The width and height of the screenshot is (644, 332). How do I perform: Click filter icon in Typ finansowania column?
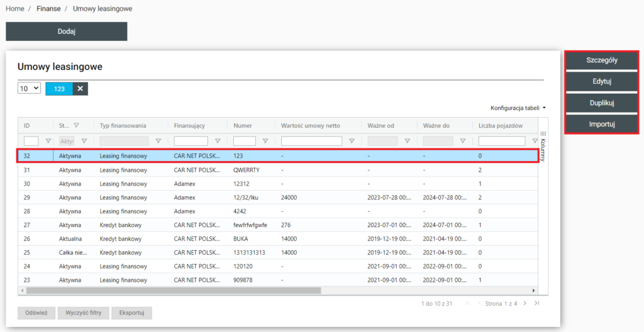[x=158, y=141]
